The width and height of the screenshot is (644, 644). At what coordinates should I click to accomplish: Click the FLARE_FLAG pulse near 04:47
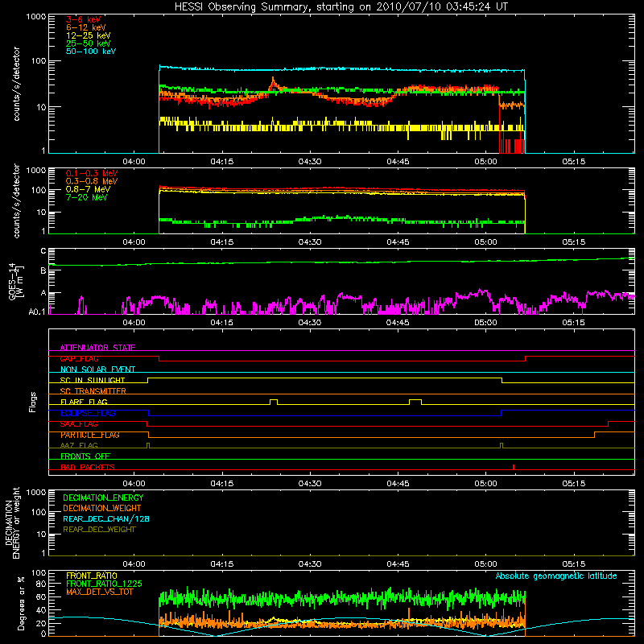415,402
